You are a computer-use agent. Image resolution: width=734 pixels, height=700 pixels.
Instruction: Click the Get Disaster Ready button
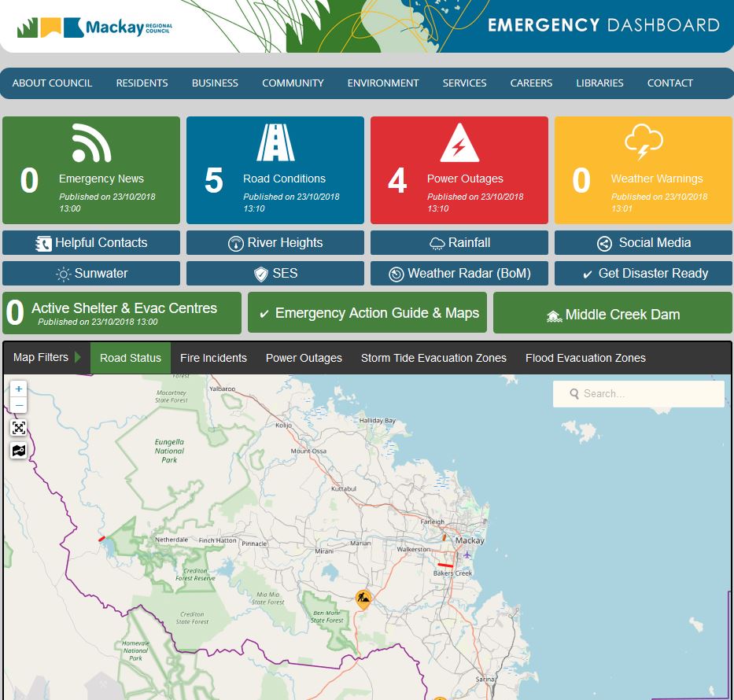pyautogui.click(x=643, y=273)
